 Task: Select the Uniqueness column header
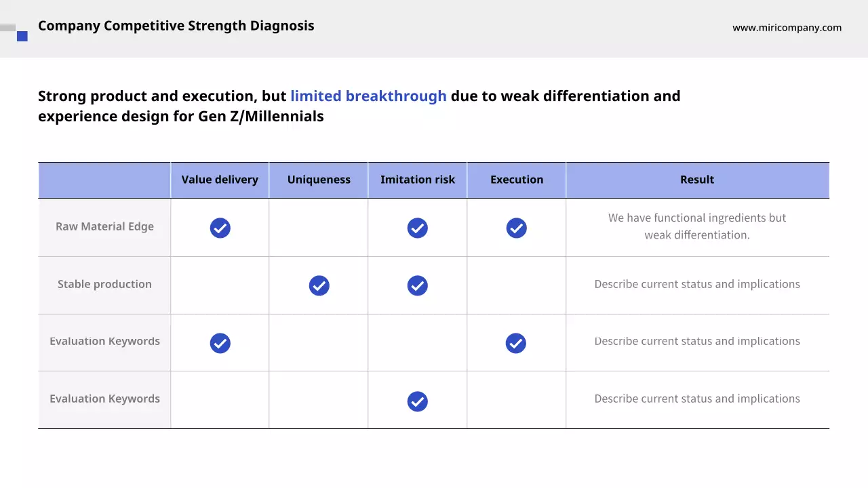(319, 180)
